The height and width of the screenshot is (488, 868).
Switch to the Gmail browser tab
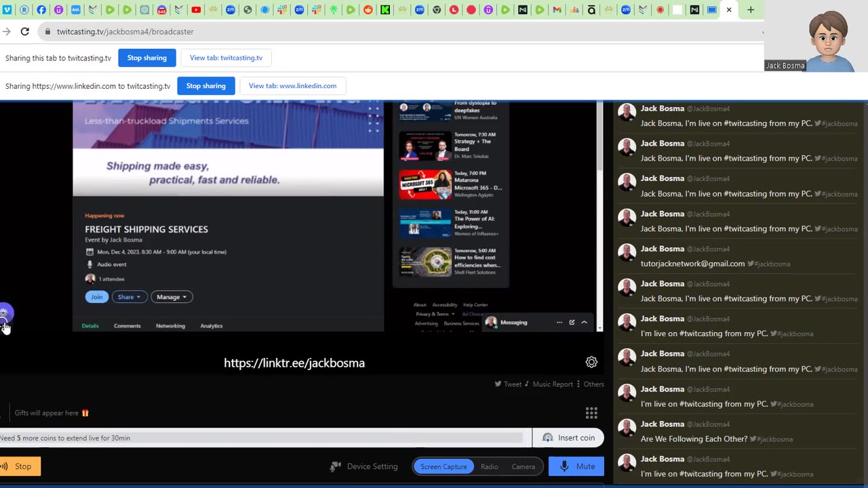point(557,10)
